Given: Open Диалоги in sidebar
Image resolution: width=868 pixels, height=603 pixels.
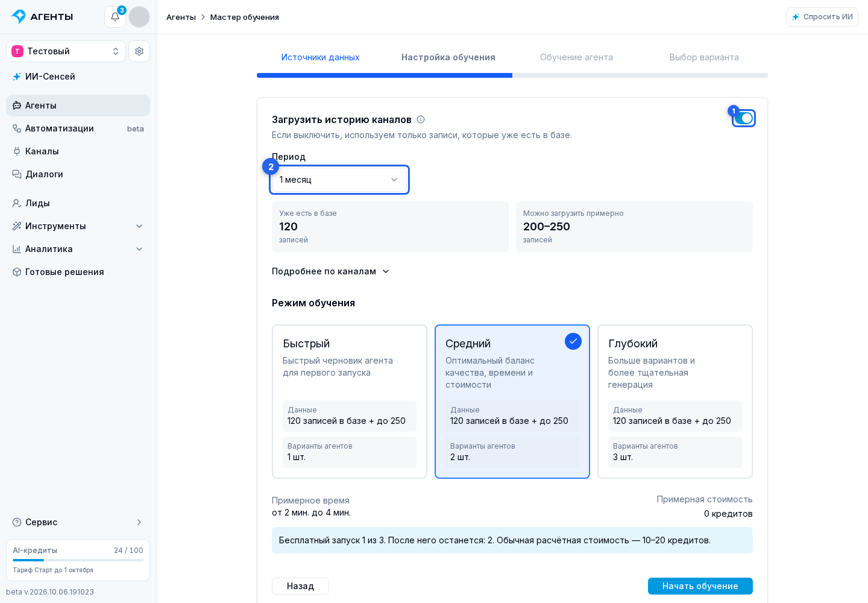Looking at the screenshot, I should tap(78, 174).
